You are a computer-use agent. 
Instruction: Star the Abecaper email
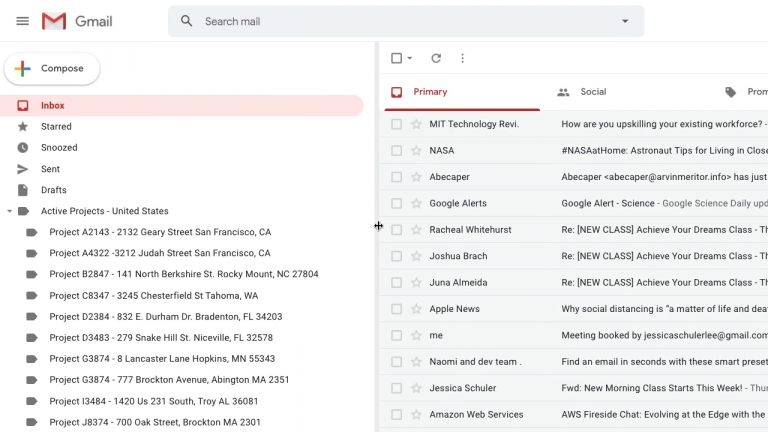pos(416,177)
